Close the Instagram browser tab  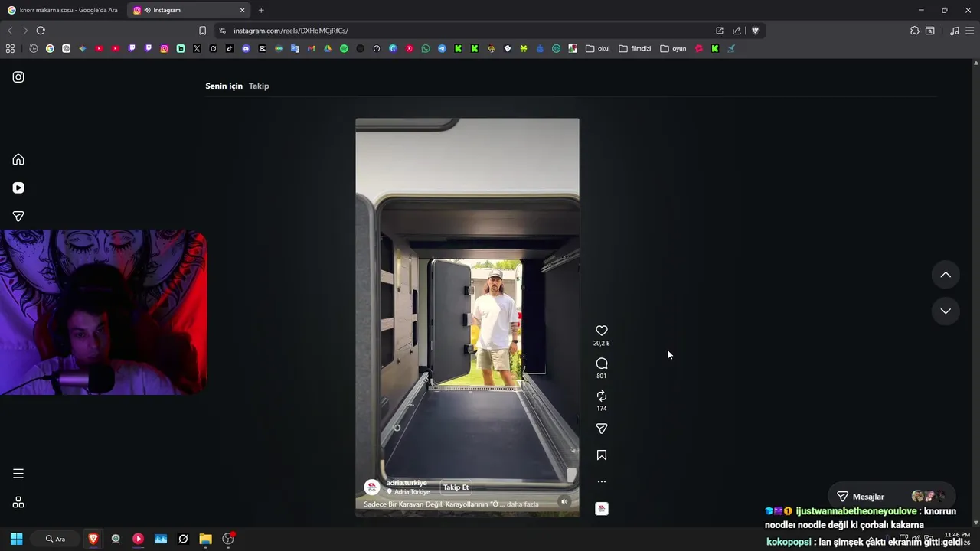tap(243, 10)
